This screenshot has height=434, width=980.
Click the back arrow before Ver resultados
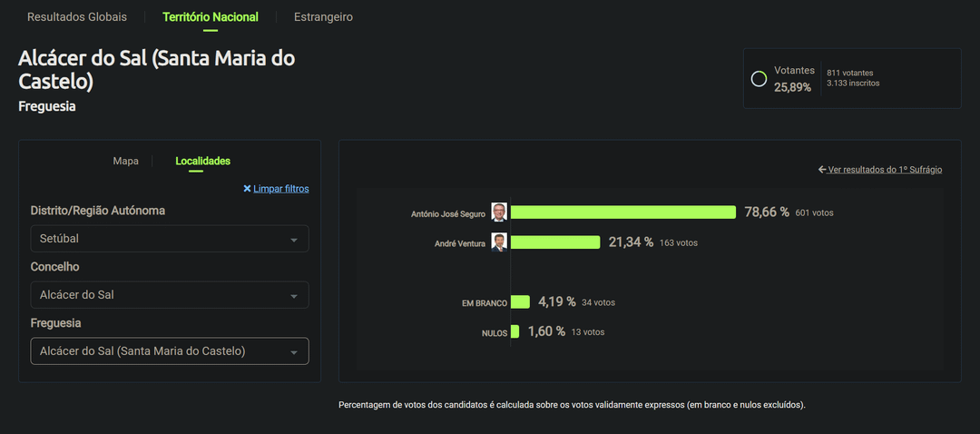click(822, 170)
